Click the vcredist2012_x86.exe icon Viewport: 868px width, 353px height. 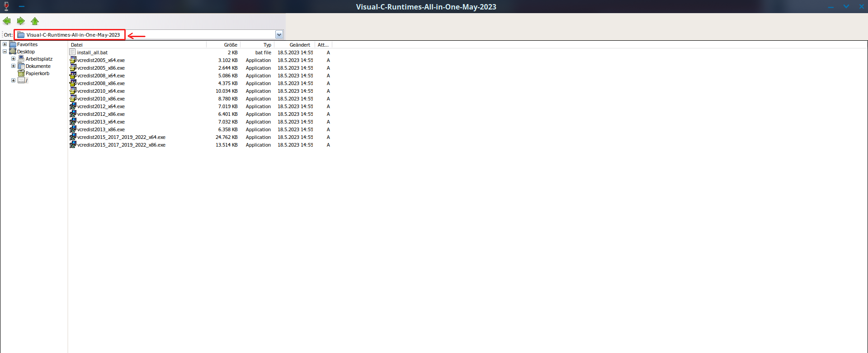[72, 114]
